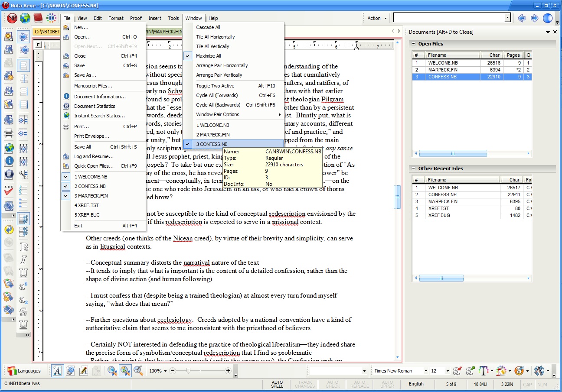Click the zoom out minus button
The image size is (562, 392).
click(173, 371)
